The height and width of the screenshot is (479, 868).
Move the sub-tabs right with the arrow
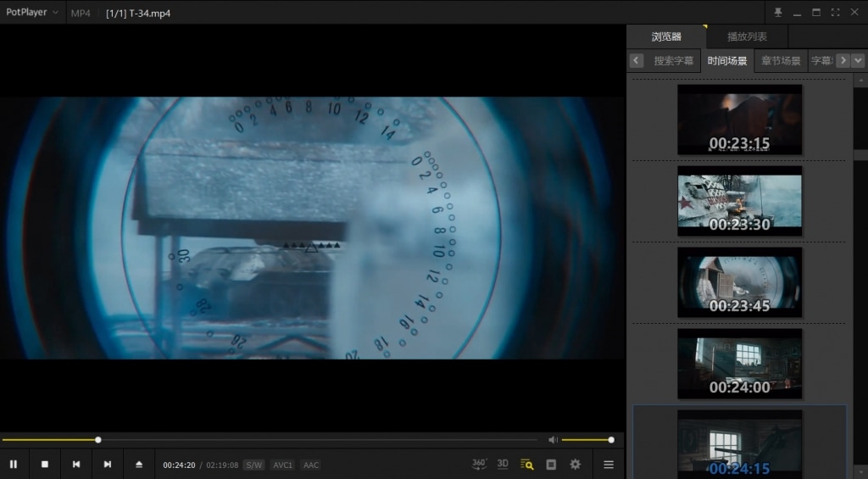tap(843, 60)
